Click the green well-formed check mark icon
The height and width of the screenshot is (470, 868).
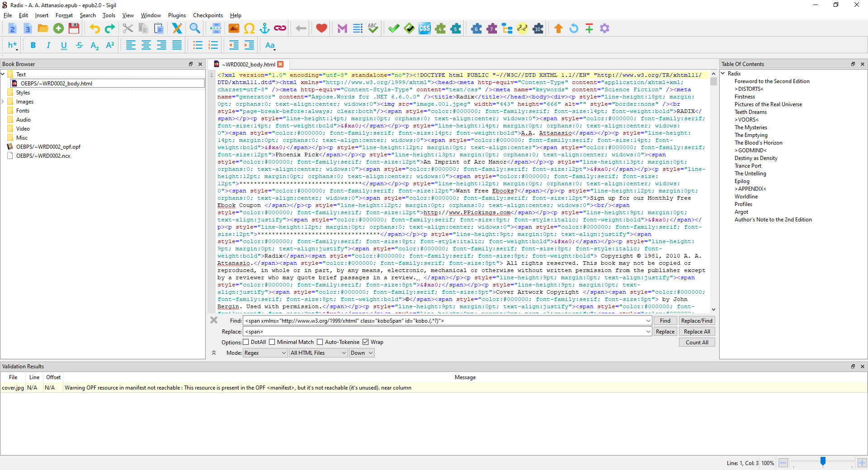(x=394, y=28)
